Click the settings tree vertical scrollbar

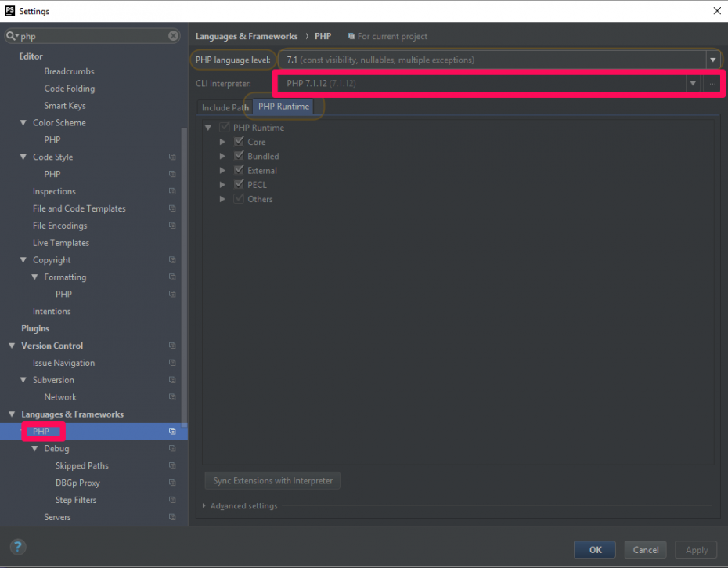(184, 277)
